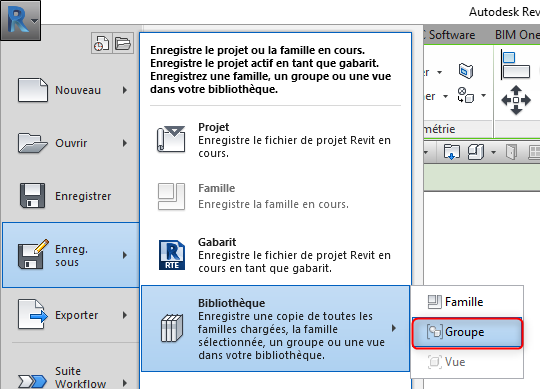Save as Projet option
This screenshot has width=540, height=389.
276,139
